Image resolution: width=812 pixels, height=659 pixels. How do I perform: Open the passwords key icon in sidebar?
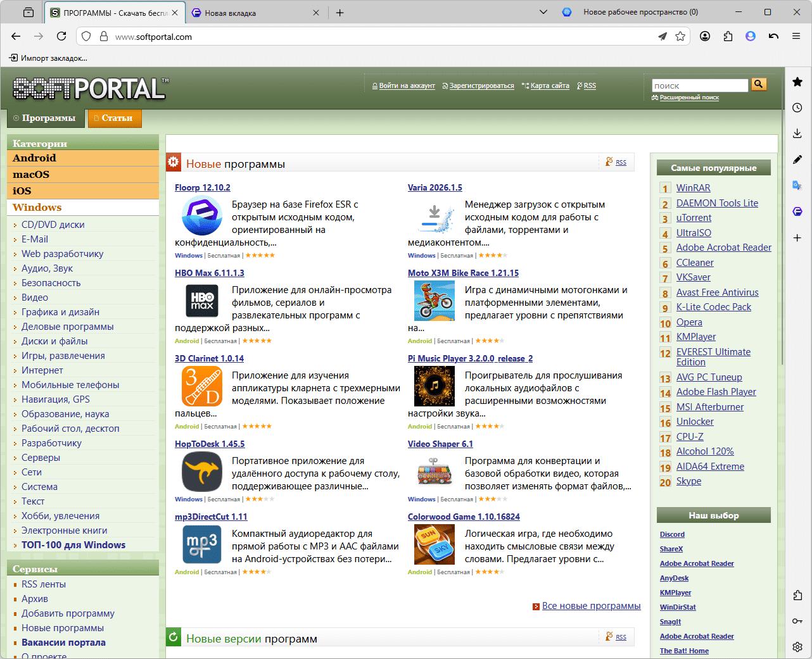797,621
